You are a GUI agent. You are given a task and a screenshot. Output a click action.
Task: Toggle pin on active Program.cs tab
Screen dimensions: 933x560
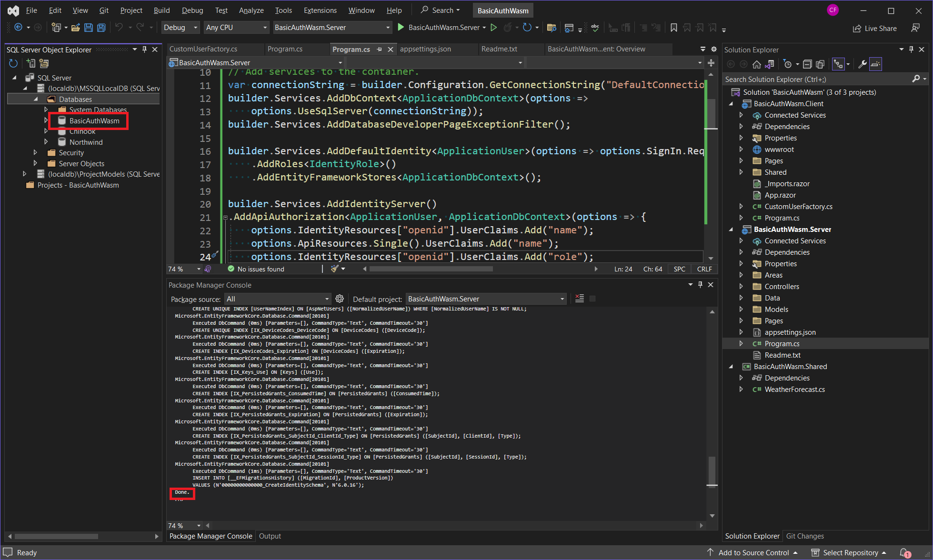coord(380,49)
